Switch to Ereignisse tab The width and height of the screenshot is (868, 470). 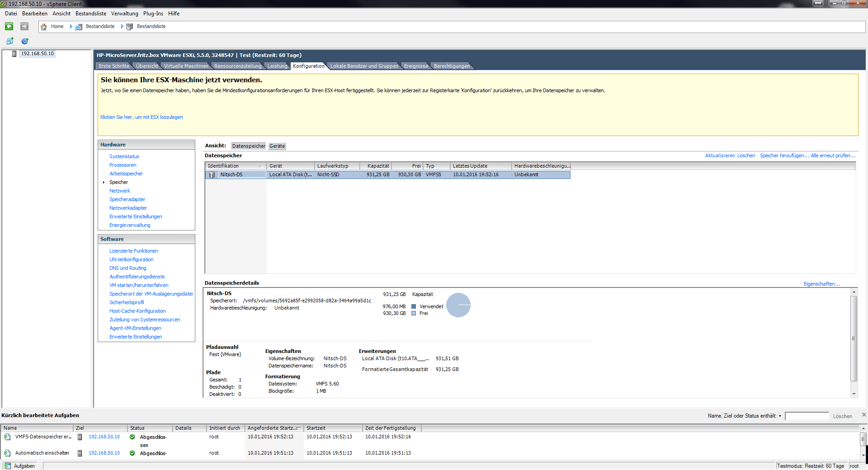(x=416, y=66)
